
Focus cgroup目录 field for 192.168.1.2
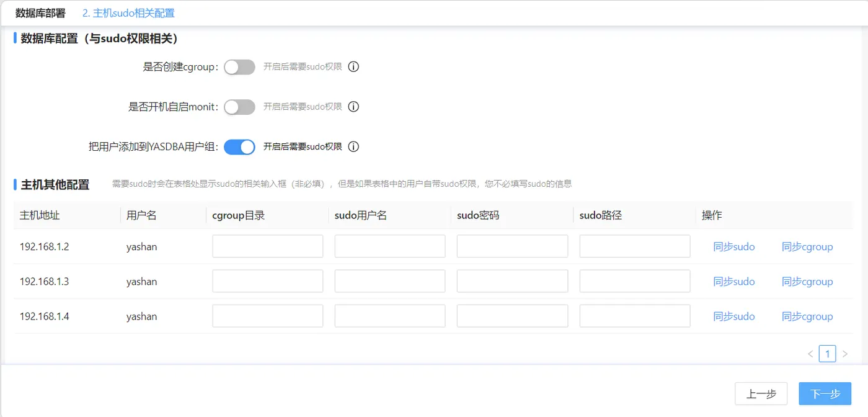[x=268, y=246]
